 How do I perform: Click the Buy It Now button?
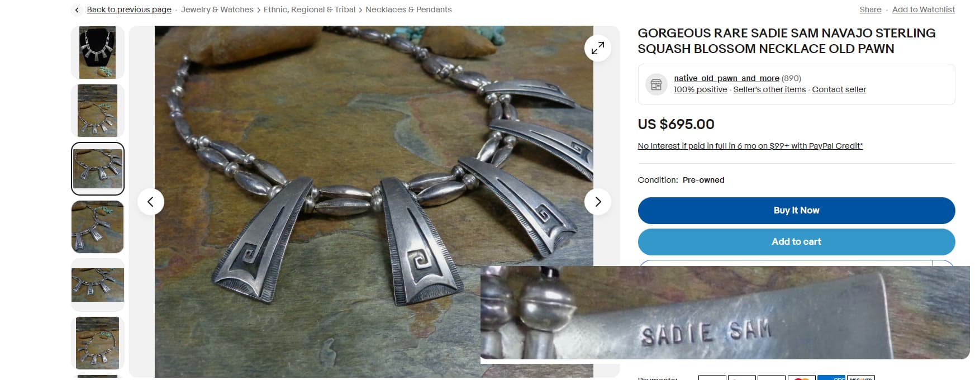click(x=796, y=211)
